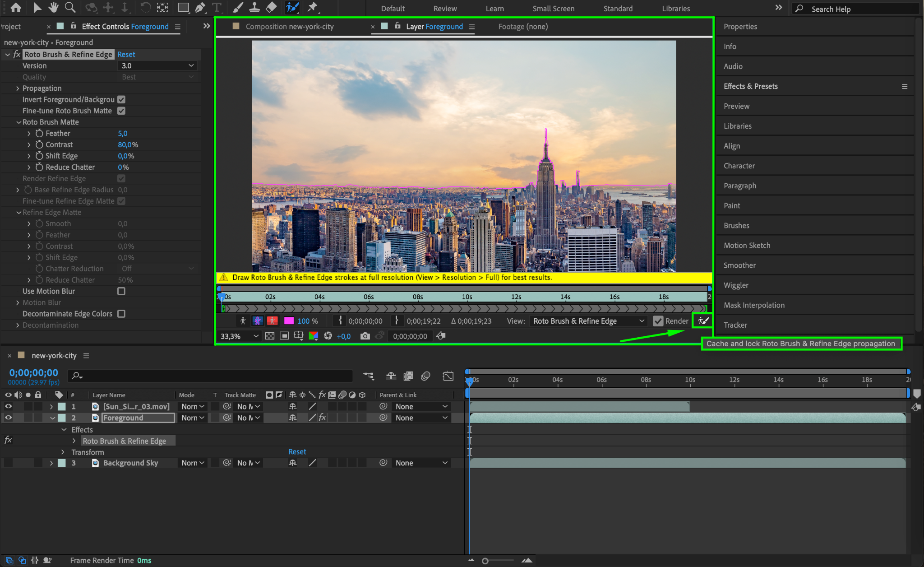Click the freeze Roto Brush propagation icon
924x567 pixels.
[x=703, y=321]
